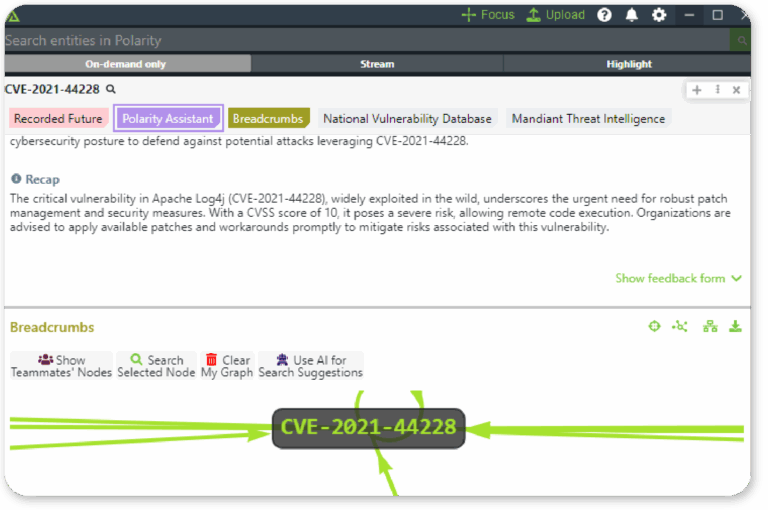Select the National Vulnerability Database tab
Image resolution: width=768 pixels, height=510 pixels.
[x=407, y=119]
